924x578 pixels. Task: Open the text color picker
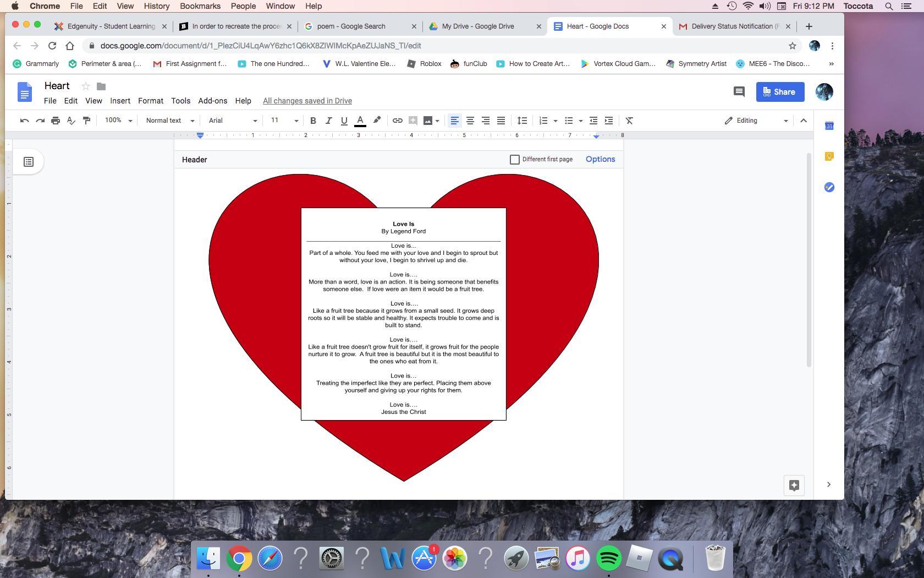(x=360, y=121)
